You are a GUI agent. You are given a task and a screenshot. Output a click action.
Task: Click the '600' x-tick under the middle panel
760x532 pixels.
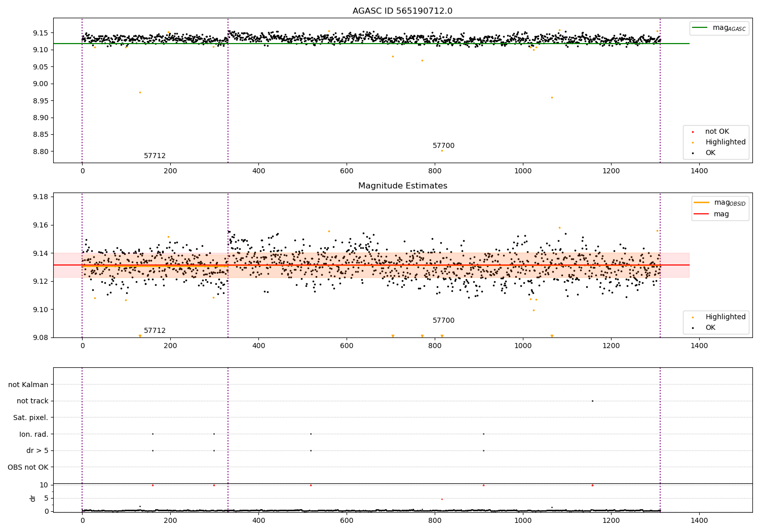coord(347,346)
